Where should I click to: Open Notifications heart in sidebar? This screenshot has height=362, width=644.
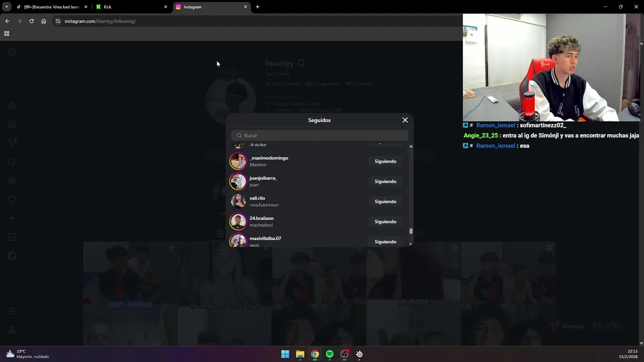12,200
